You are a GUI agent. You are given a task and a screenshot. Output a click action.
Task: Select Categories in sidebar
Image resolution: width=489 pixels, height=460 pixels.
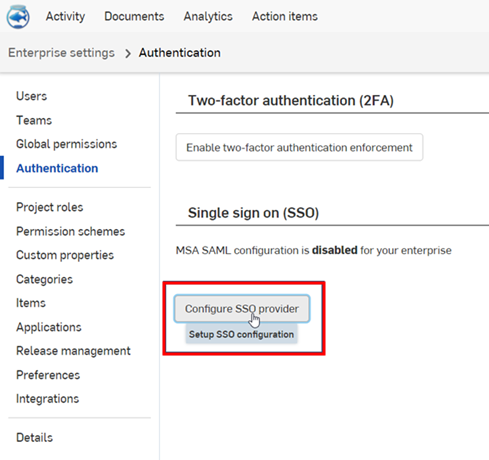coord(44,279)
